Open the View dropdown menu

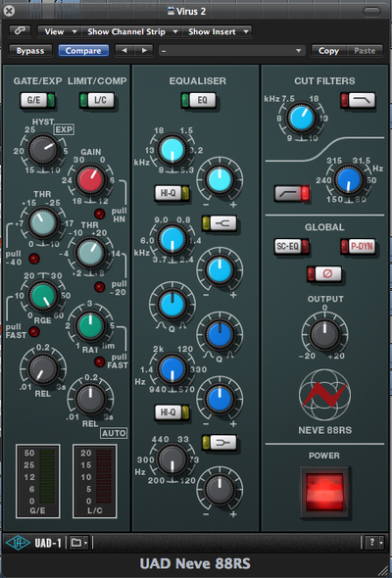(60, 31)
